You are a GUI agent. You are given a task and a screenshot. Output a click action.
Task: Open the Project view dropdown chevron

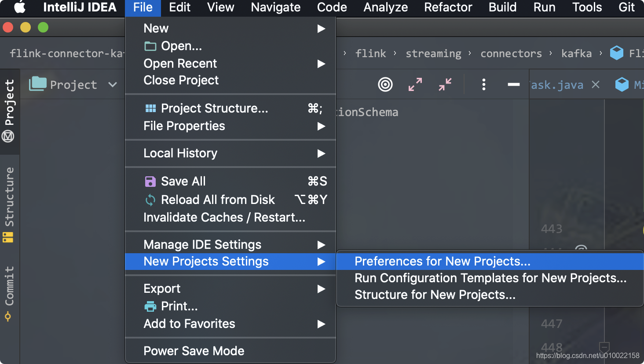(x=113, y=84)
